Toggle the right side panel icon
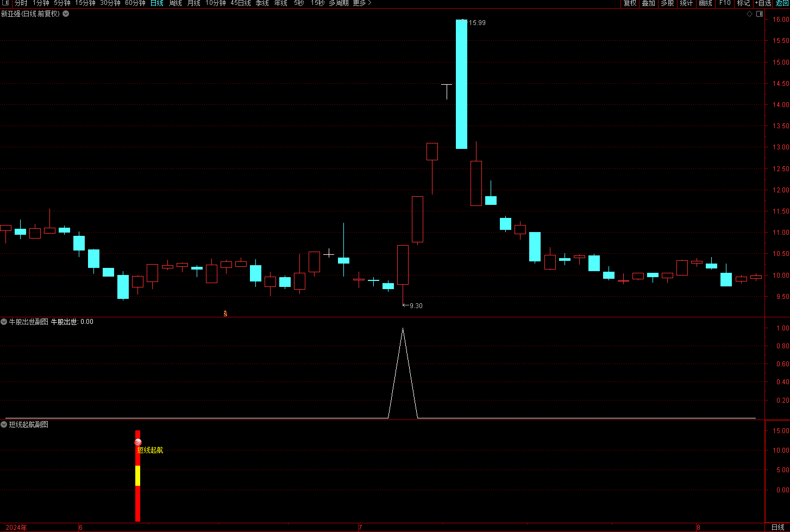The image size is (790, 532). (758, 14)
